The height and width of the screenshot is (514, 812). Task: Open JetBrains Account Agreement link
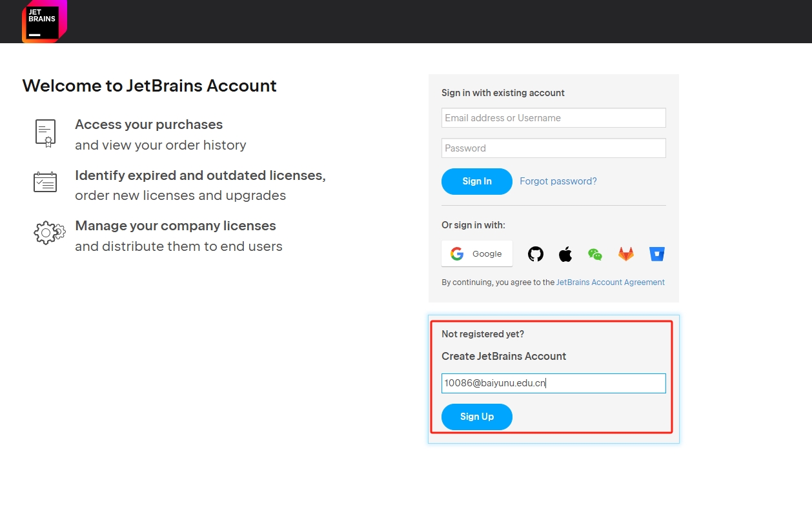(x=610, y=282)
